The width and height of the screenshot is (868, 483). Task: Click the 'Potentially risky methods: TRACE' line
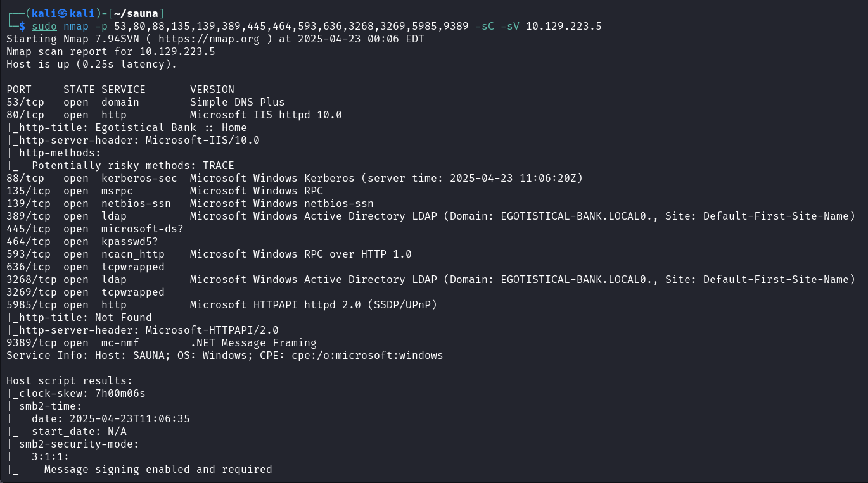pos(132,165)
